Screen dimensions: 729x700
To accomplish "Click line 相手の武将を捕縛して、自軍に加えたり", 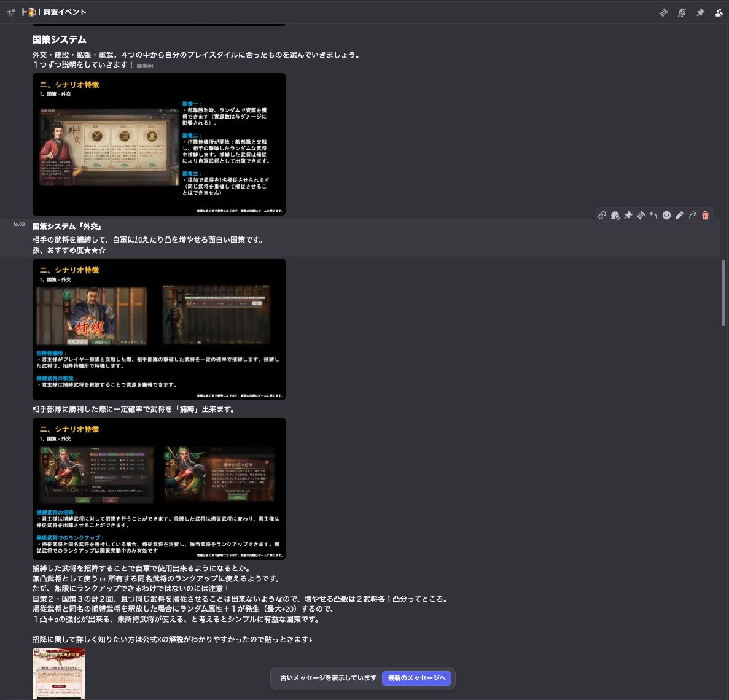I will coord(149,240).
